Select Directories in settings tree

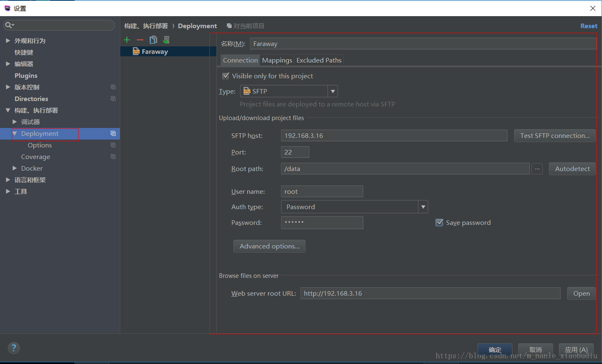tap(32, 99)
